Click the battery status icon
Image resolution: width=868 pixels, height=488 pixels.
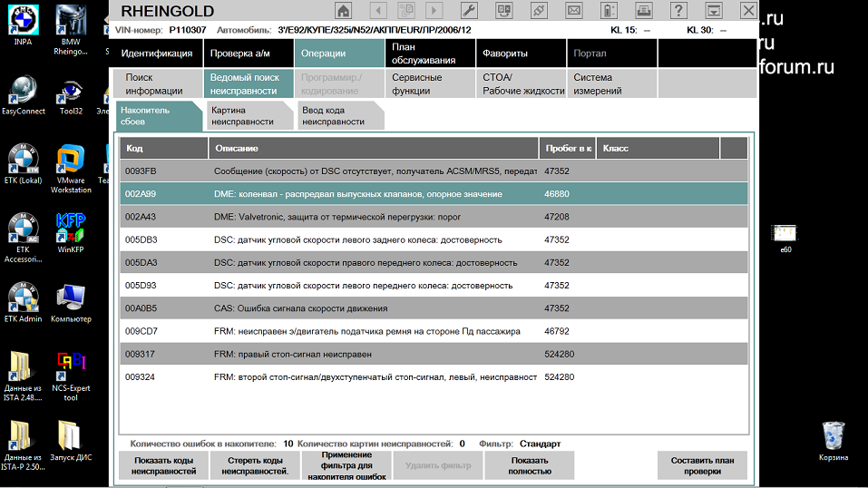click(609, 11)
